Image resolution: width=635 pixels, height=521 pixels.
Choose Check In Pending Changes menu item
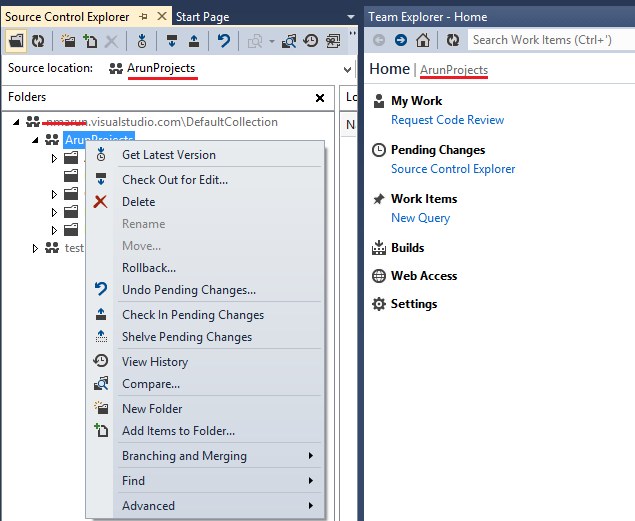click(x=205, y=315)
